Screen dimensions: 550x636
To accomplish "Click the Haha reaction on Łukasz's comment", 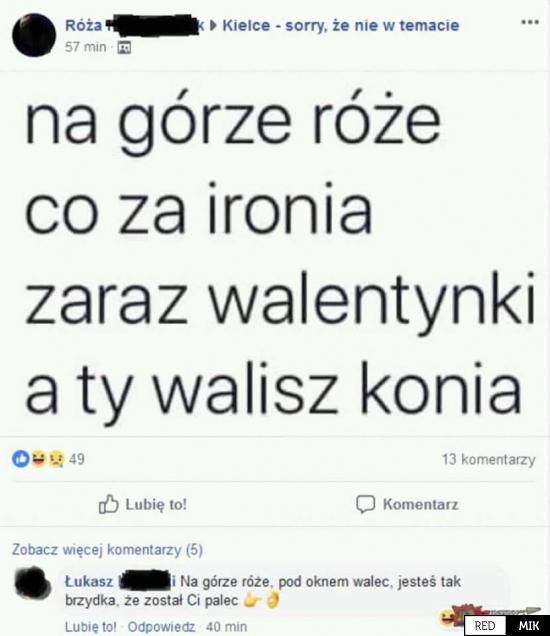I will [448, 618].
